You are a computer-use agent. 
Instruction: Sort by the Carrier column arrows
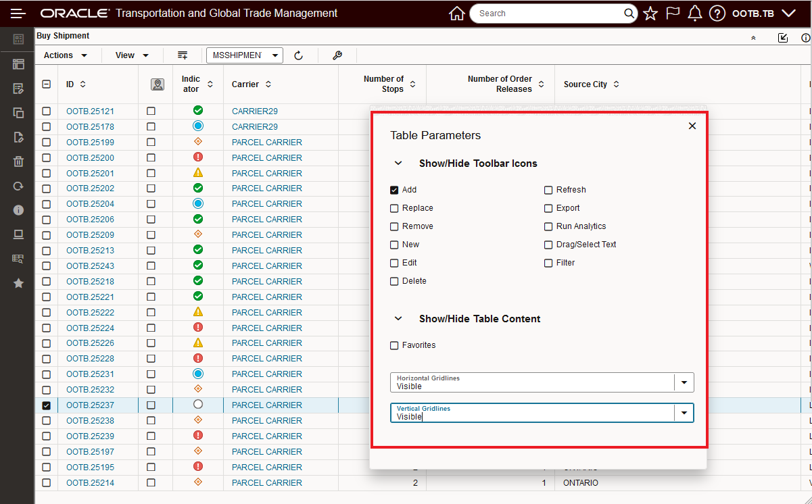(x=268, y=84)
